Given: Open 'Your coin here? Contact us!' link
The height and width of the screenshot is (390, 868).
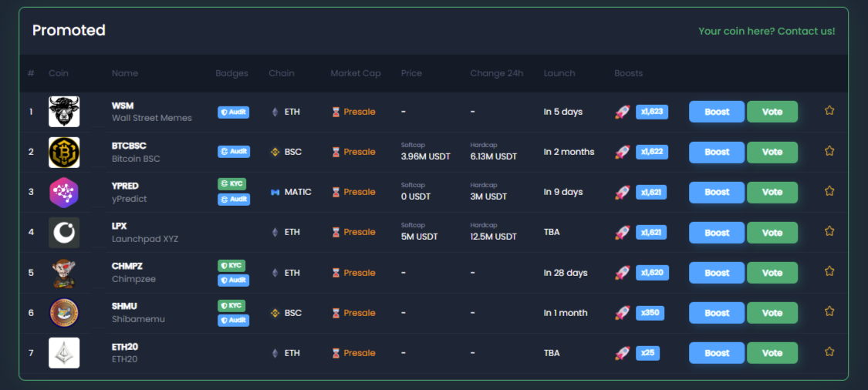Looking at the screenshot, I should coord(767,31).
